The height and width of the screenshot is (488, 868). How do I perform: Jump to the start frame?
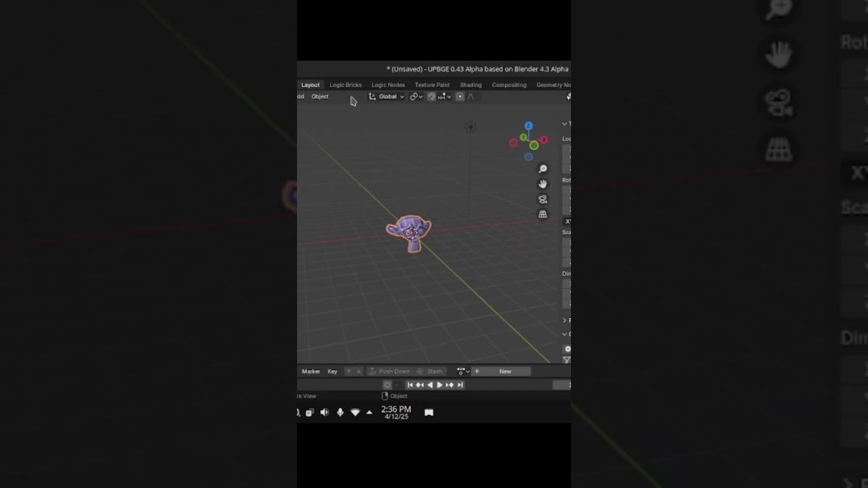pos(410,385)
